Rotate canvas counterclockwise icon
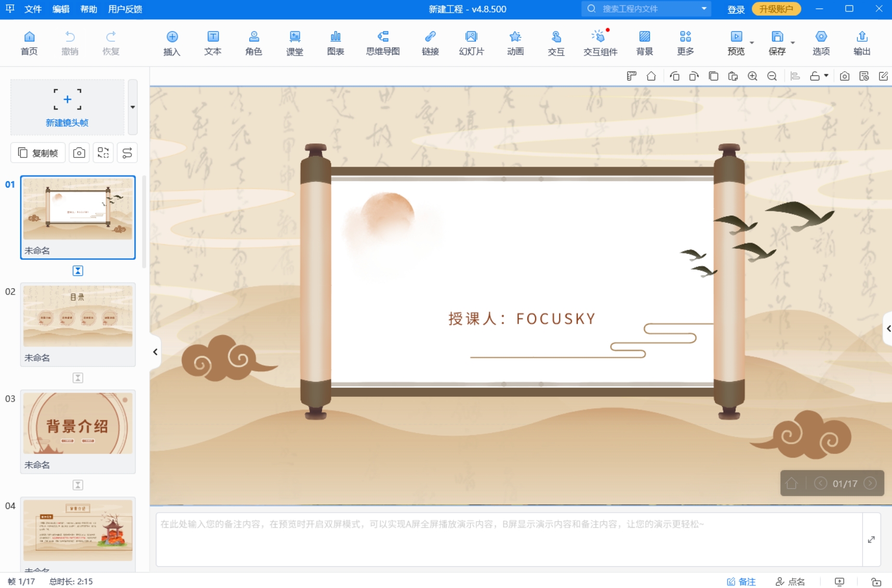Viewport: 892px width, 588px height. click(674, 76)
